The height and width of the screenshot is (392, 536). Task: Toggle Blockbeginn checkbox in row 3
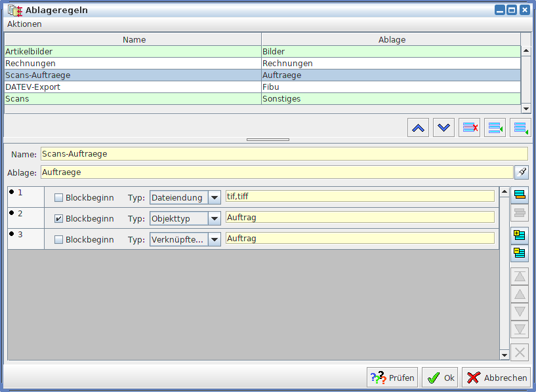[58, 239]
